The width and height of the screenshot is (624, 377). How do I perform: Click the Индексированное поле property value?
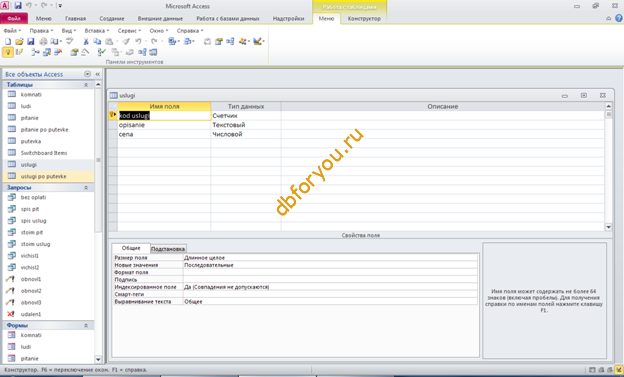330,287
